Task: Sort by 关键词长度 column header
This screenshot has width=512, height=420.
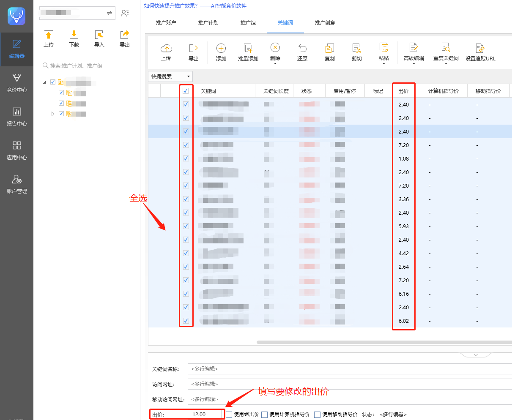Action: coord(276,91)
